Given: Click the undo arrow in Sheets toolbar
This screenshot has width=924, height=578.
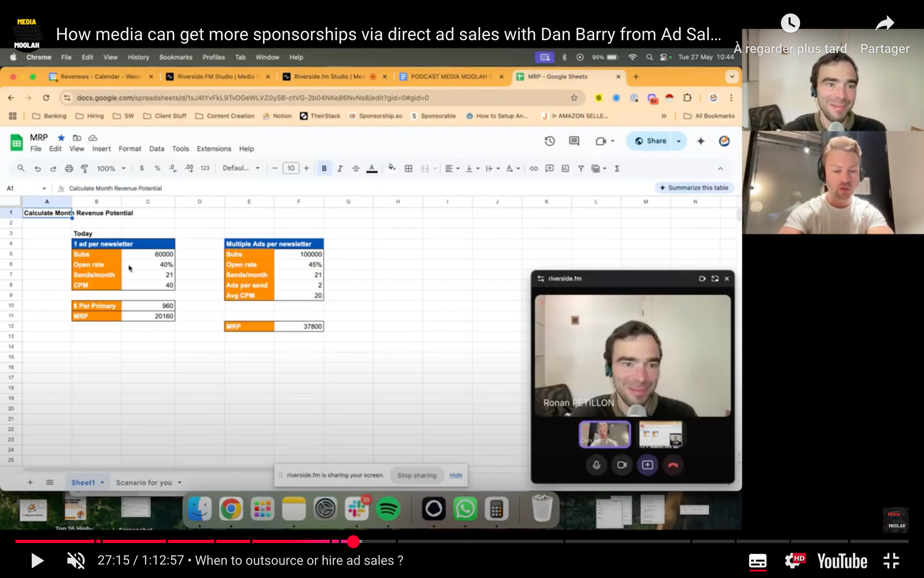Looking at the screenshot, I should 37,169.
